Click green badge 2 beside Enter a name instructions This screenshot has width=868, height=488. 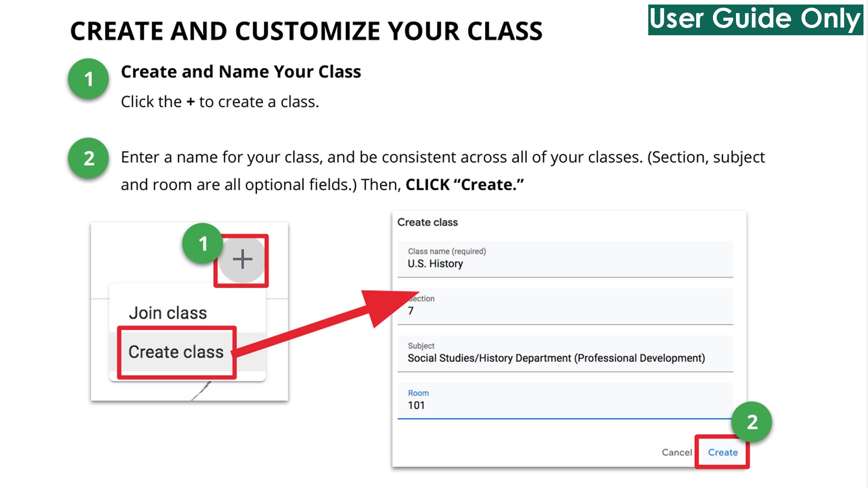89,158
